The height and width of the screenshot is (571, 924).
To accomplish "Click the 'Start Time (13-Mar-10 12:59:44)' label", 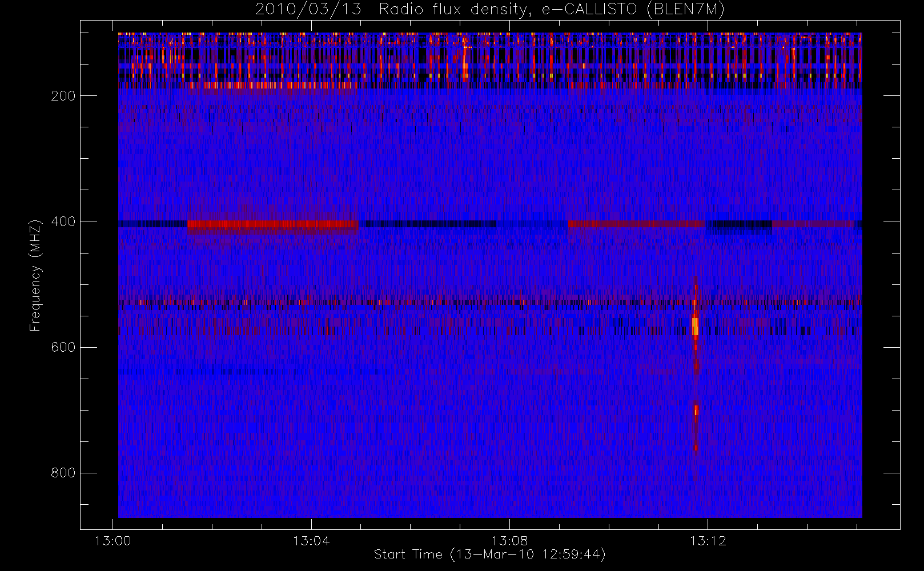I will pyautogui.click(x=489, y=554).
